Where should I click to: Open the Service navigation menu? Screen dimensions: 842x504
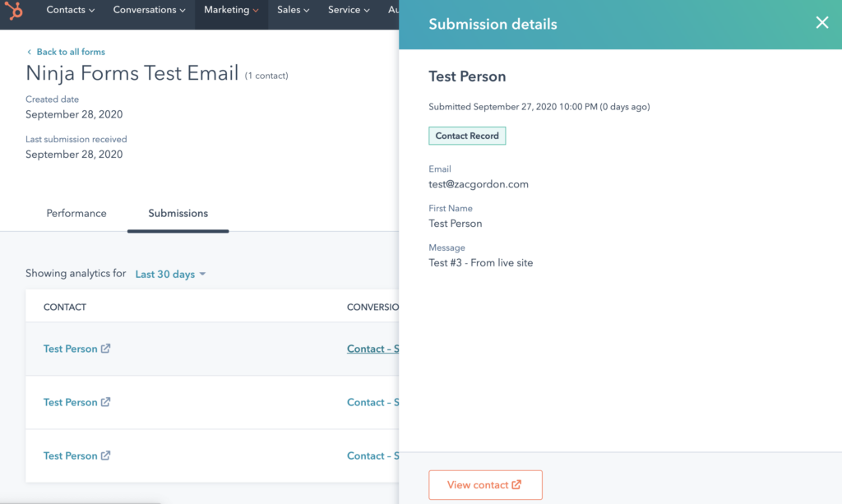(349, 10)
